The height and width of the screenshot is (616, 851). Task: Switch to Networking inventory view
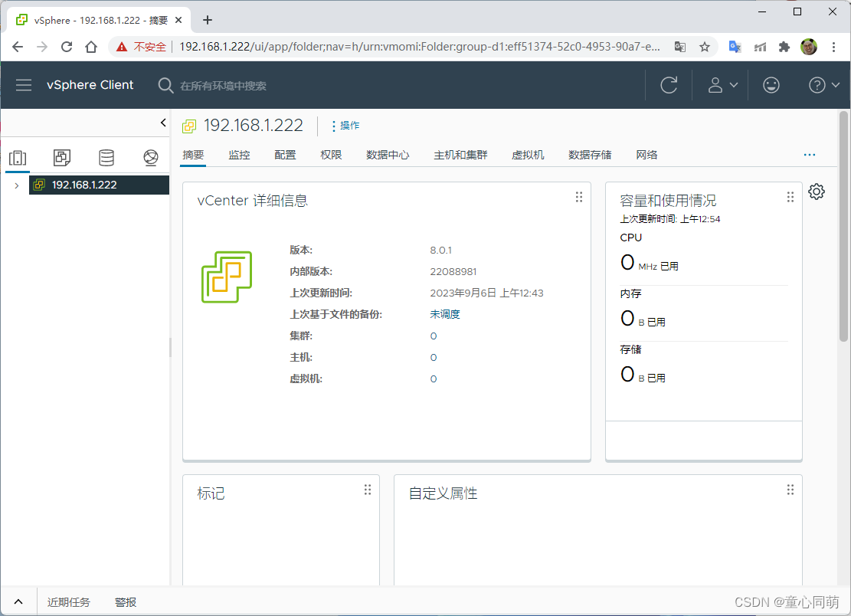click(151, 158)
